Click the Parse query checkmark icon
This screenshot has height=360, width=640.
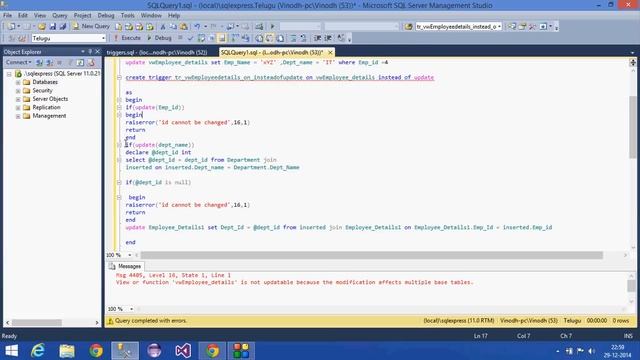(x=190, y=38)
